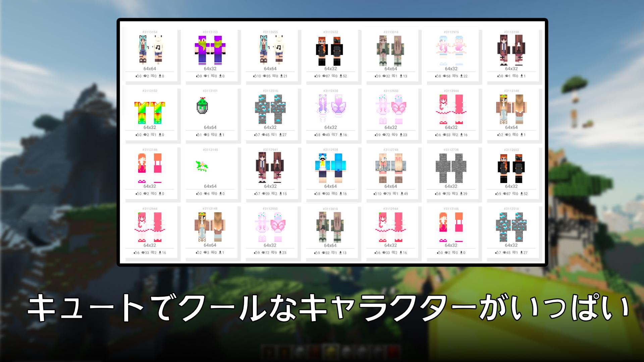Image resolution: width=644 pixels, height=362 pixels.
Task: Click the comments icon on stone skin #3112738
Action: point(454,194)
